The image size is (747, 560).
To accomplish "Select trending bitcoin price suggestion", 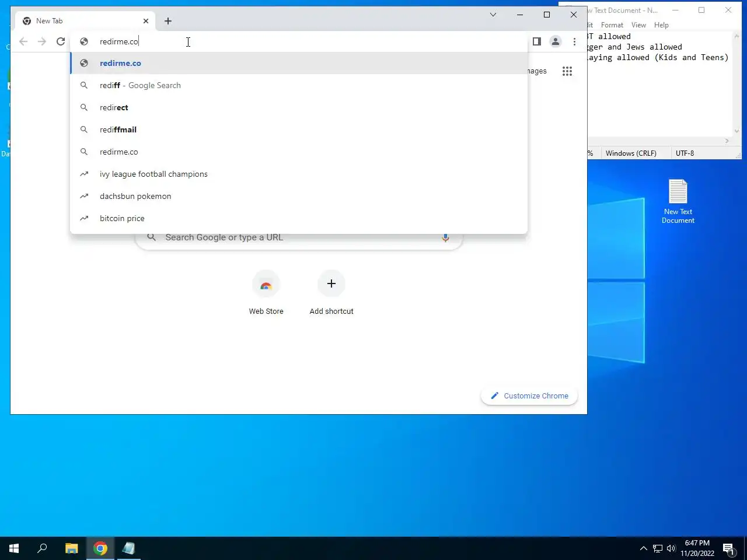I will point(299,218).
